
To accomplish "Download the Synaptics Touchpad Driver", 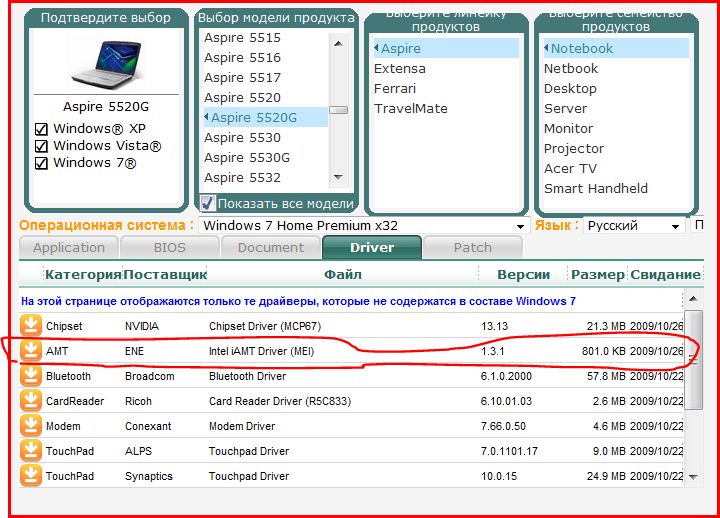I will tap(31, 476).
